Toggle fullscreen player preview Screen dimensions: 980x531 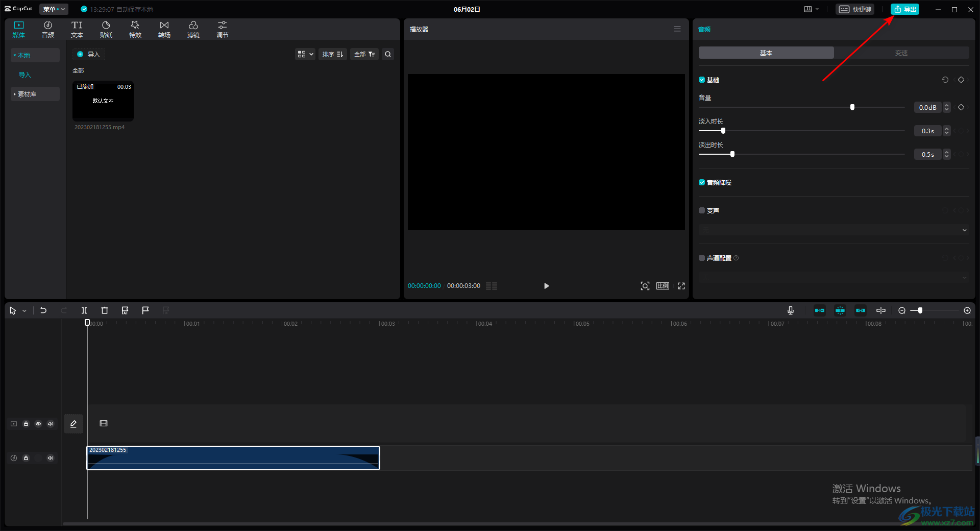tap(681, 286)
